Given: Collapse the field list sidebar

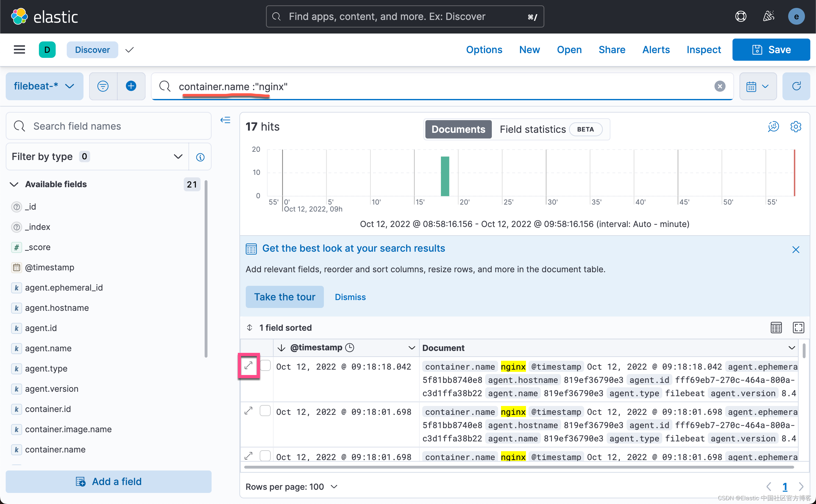Looking at the screenshot, I should (226, 120).
